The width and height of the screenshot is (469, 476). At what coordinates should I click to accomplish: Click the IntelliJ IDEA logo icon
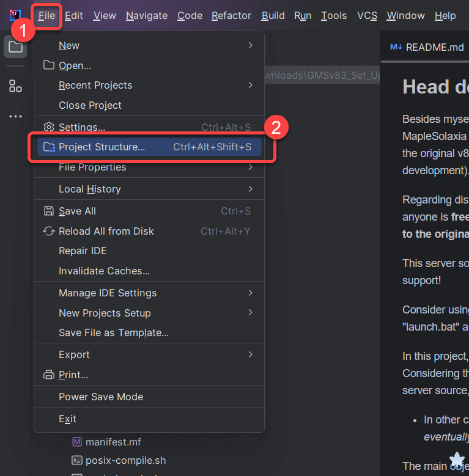point(15,15)
